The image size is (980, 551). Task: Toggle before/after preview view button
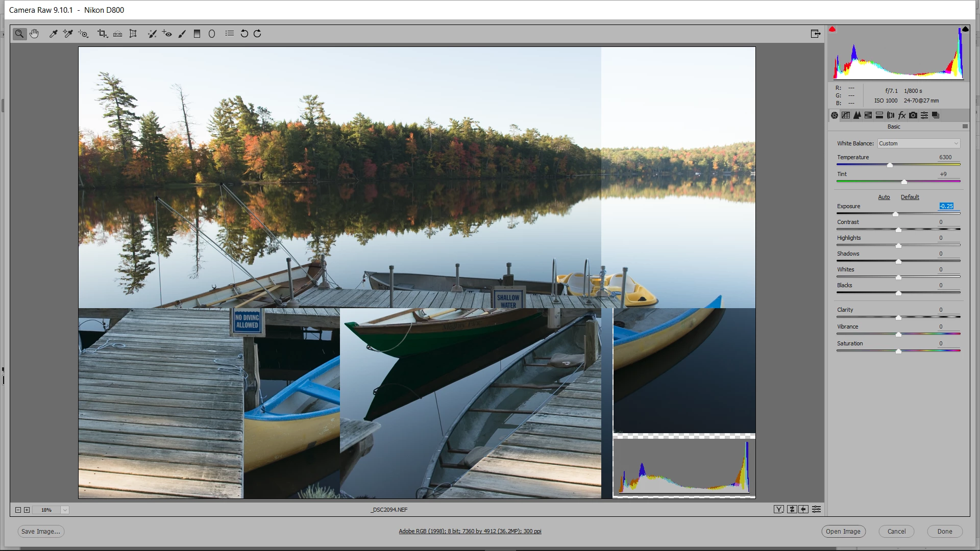pos(778,509)
